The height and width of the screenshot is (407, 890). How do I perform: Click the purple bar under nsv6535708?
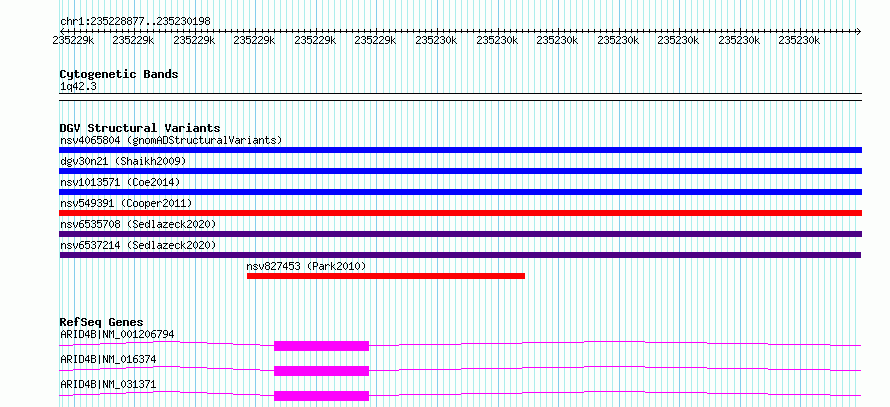point(460,234)
